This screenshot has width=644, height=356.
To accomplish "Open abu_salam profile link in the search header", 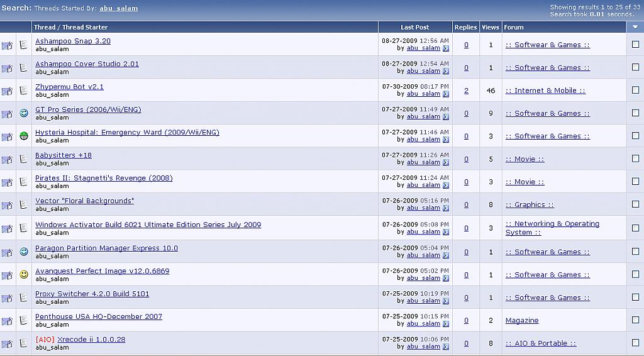I will 118,8.
